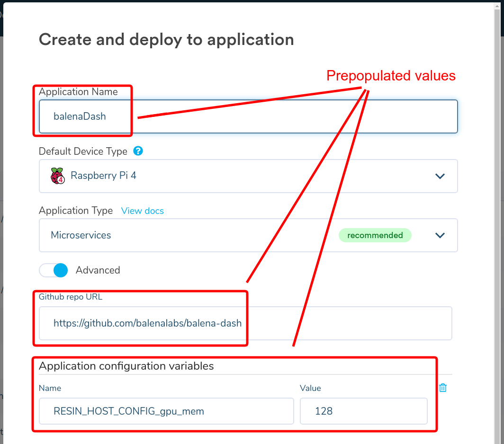Click the Value column label
The height and width of the screenshot is (444, 504).
(x=311, y=388)
